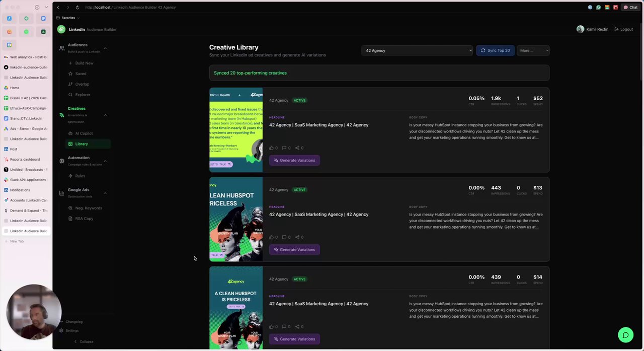Viewport: 644px width, 351px height.
Task: Click the comment icon on the 443 impressions creative
Action: (x=284, y=237)
